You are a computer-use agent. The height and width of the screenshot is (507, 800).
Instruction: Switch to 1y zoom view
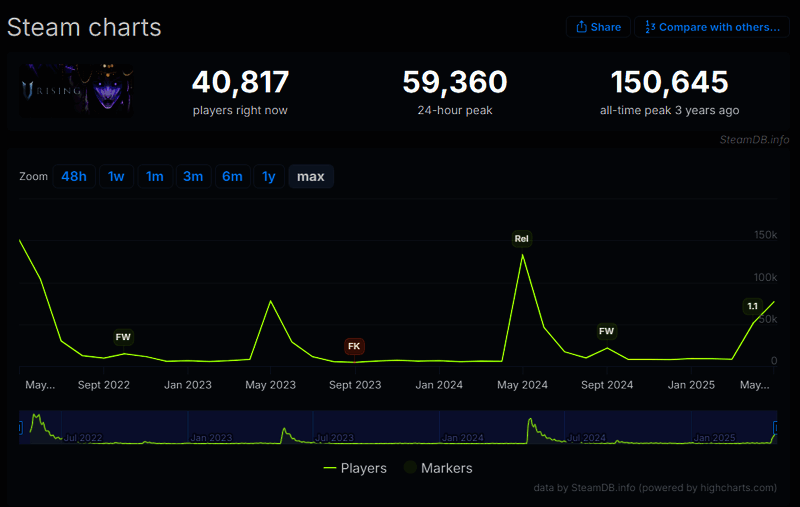point(268,177)
